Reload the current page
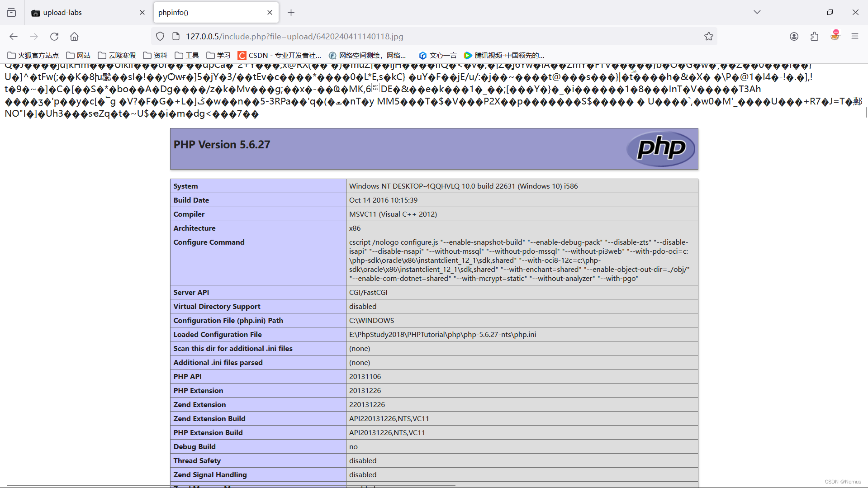868x488 pixels. (x=54, y=37)
